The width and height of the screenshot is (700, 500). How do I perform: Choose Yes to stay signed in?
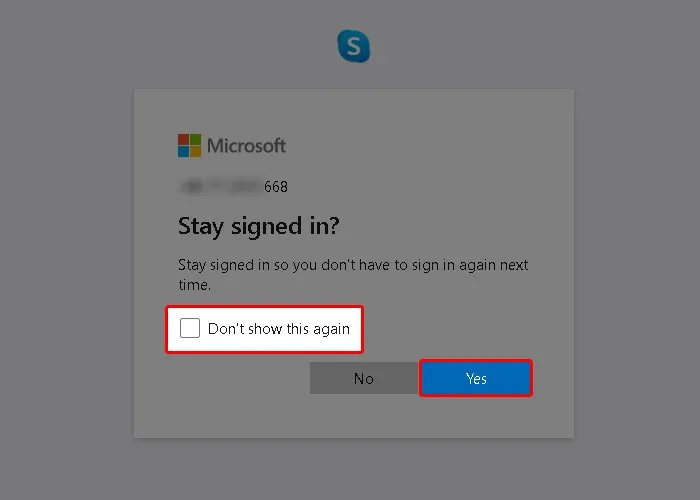pos(476,378)
